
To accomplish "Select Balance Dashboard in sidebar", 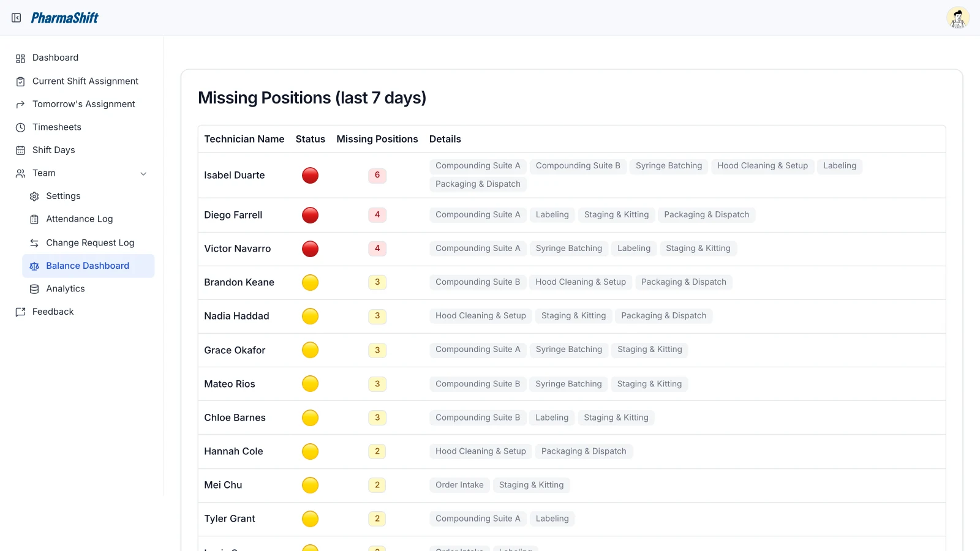I will tap(88, 266).
